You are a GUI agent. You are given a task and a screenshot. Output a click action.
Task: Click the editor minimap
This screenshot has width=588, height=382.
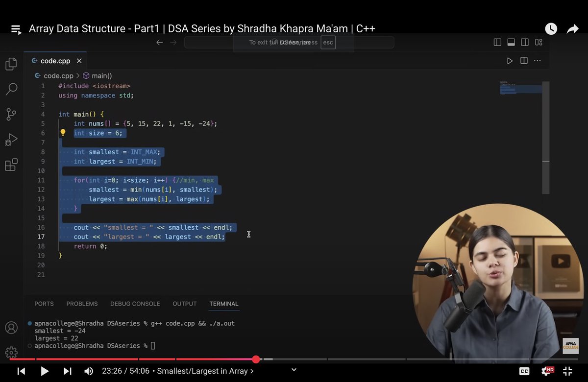tap(521, 89)
